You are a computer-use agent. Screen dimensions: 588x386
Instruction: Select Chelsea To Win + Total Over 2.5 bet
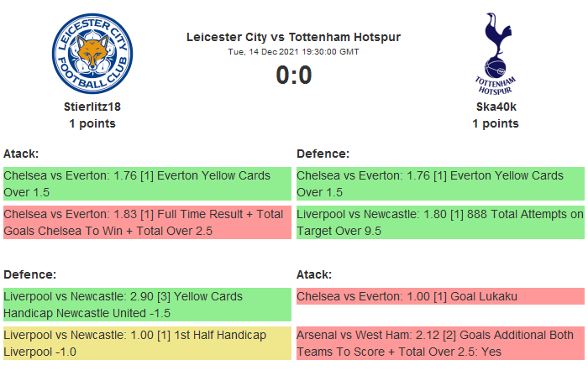(x=146, y=222)
